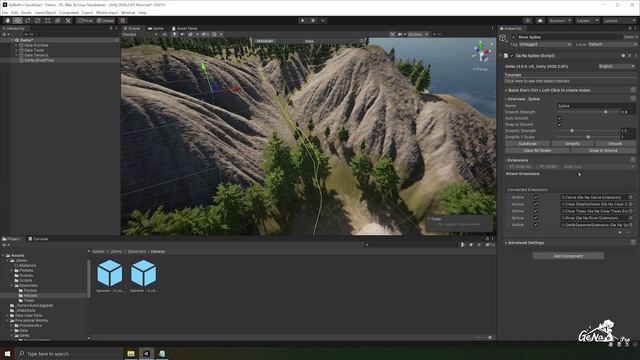The image size is (640, 360).
Task: Open the Ge Na Spline component help icon
Action: [623, 56]
